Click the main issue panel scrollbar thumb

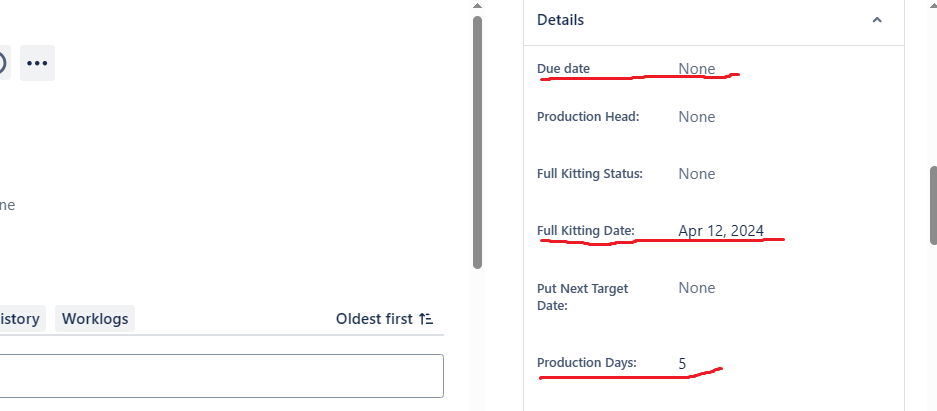coord(477,142)
